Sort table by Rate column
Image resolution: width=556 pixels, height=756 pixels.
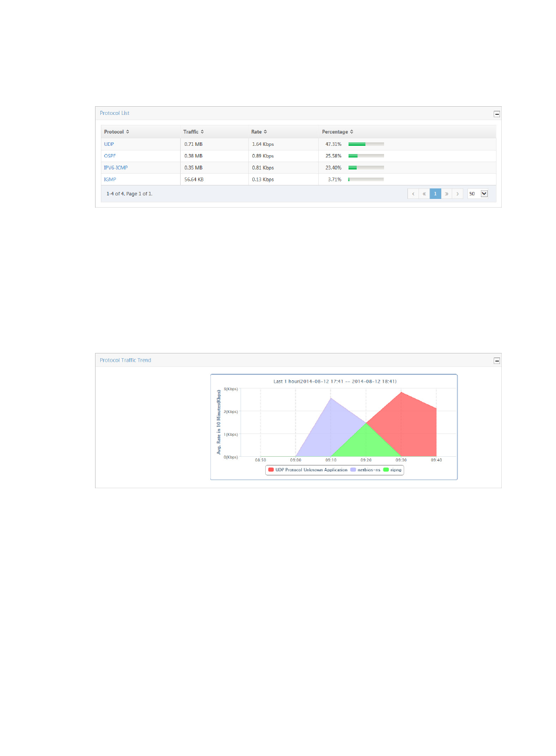[x=259, y=132]
